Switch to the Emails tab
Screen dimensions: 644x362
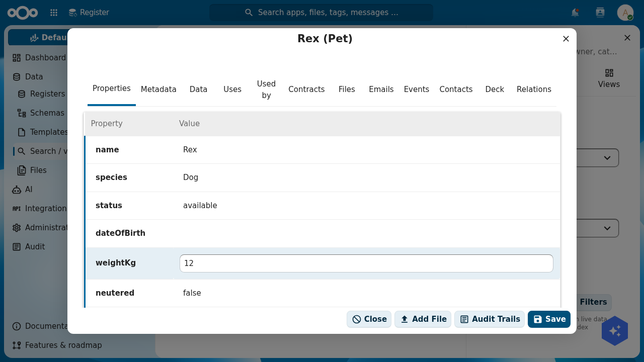click(381, 89)
